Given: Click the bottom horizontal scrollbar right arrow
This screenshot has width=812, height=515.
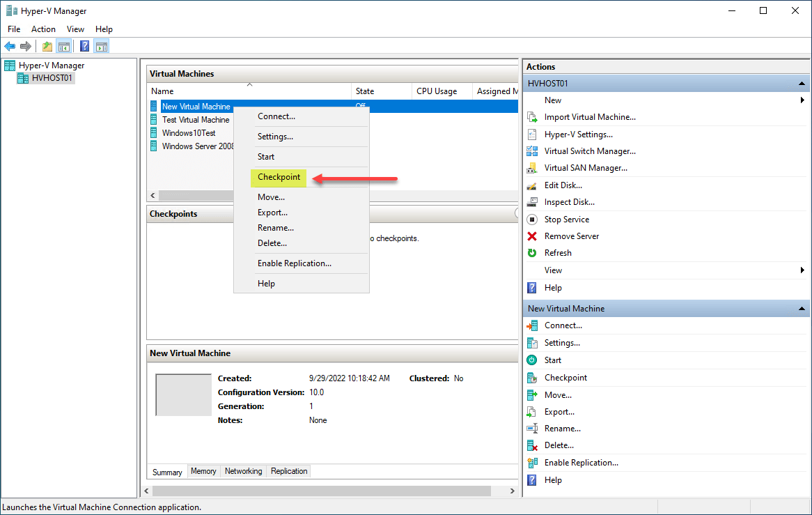Looking at the screenshot, I should [x=512, y=491].
